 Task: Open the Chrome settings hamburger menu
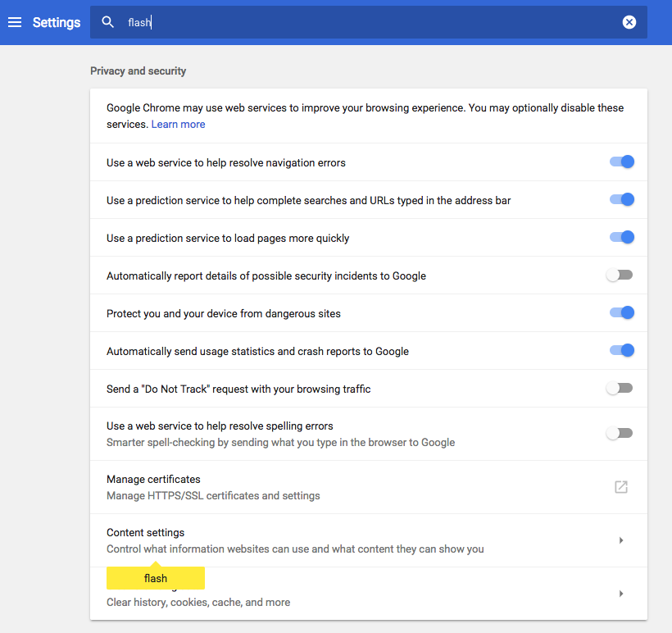15,22
